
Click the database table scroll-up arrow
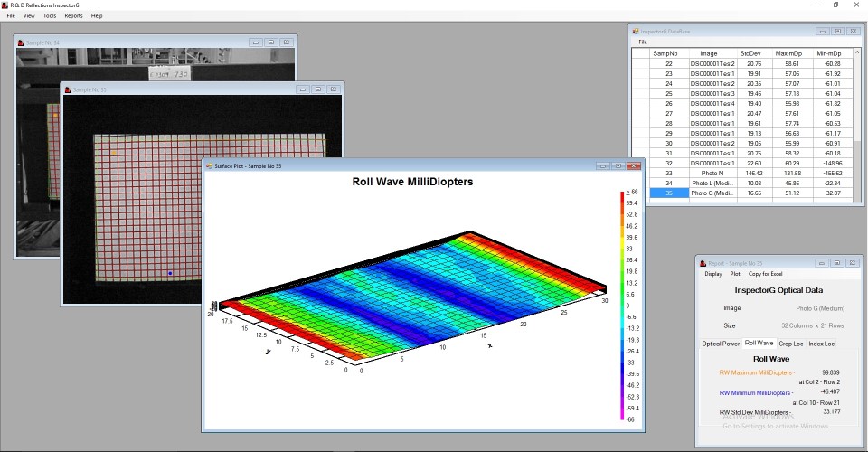859,52
